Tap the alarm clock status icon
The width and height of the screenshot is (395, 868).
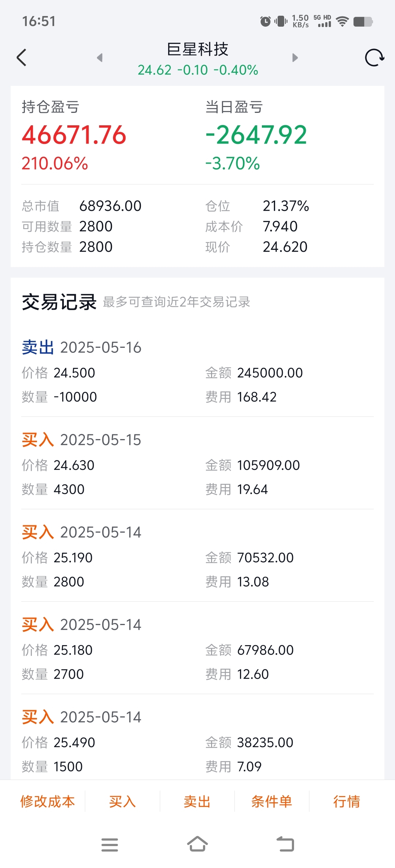coord(266,22)
